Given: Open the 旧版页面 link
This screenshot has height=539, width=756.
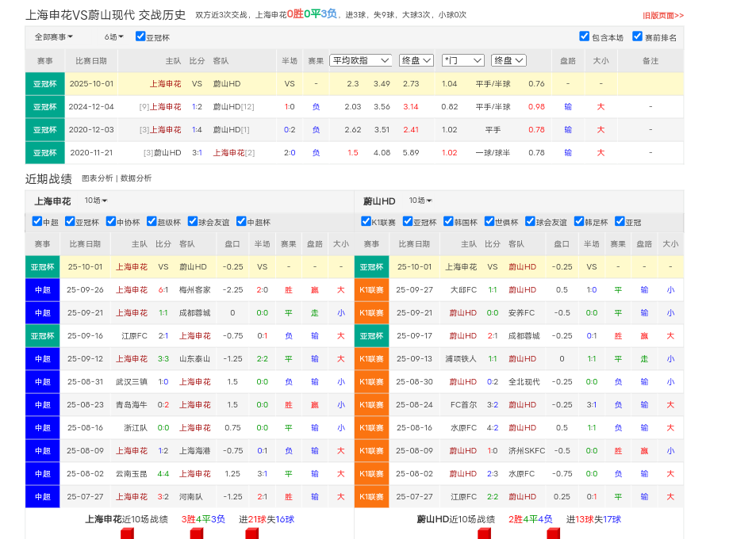Looking at the screenshot, I should (662, 15).
